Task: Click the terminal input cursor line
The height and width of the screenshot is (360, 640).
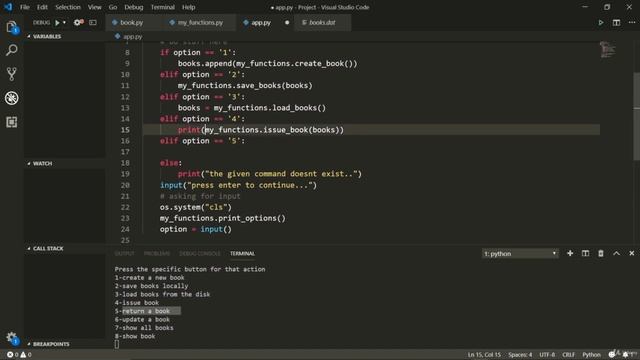Action: coord(117,344)
